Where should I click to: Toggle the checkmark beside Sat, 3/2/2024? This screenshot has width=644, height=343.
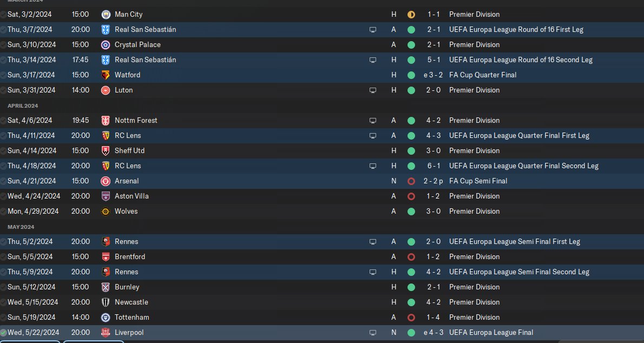(3, 15)
